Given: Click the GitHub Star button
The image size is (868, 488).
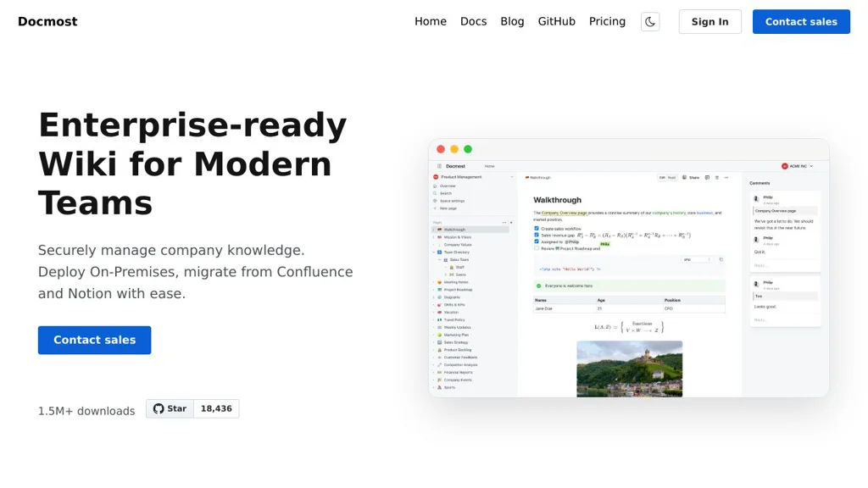Looking at the screenshot, I should click(170, 408).
